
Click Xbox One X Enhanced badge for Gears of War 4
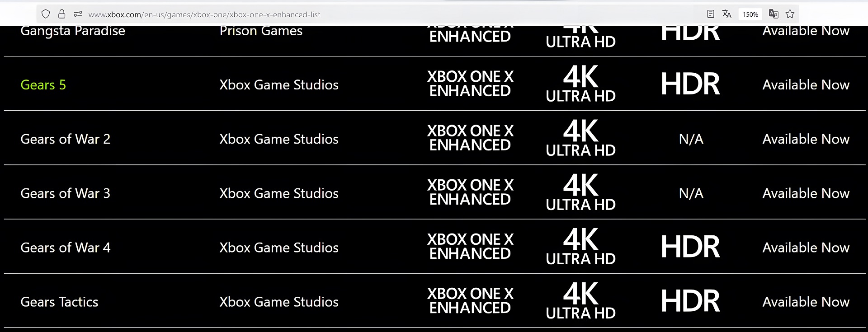pos(470,247)
